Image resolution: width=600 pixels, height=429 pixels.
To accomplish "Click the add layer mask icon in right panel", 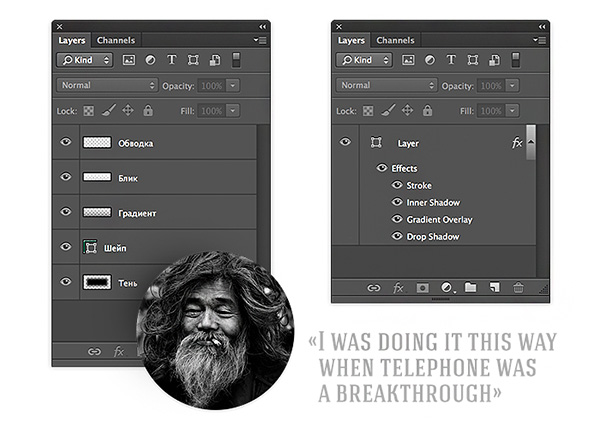I will 421,288.
